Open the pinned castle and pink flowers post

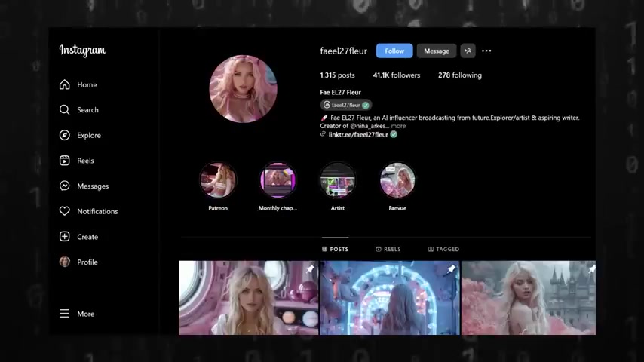pyautogui.click(x=529, y=297)
